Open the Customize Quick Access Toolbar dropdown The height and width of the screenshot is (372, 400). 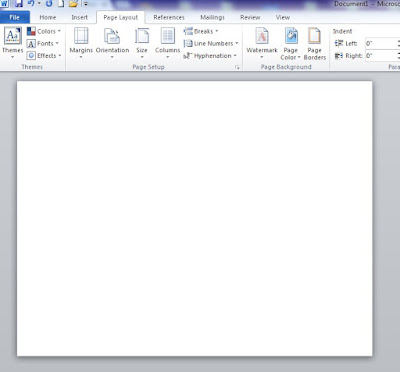(x=86, y=4)
